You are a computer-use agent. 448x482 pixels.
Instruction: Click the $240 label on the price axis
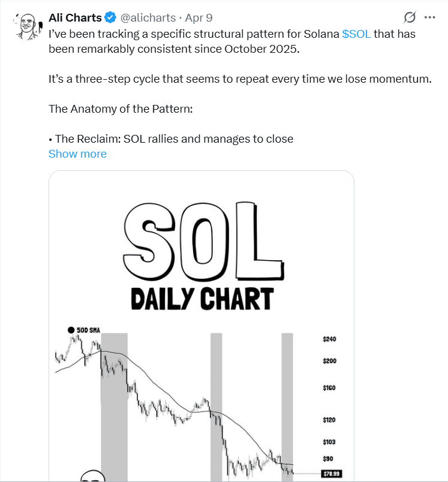[330, 338]
